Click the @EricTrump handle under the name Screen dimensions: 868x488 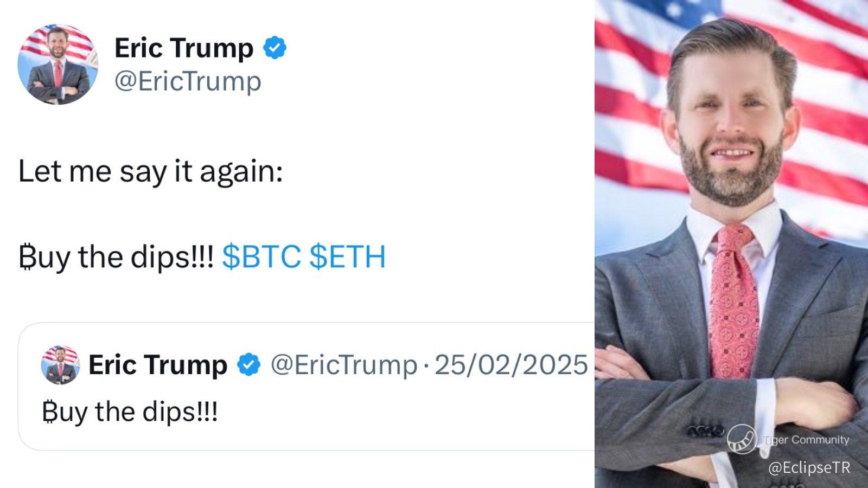188,82
